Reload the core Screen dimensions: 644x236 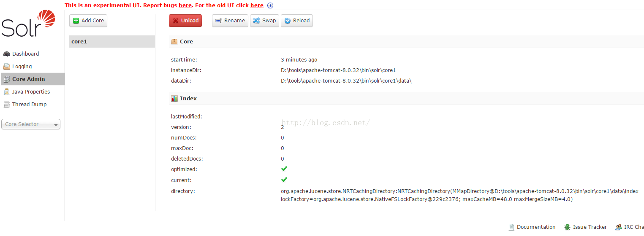click(297, 21)
